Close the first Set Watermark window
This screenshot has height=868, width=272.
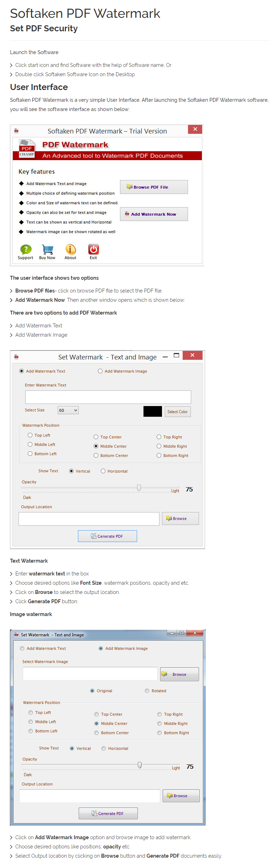(x=192, y=355)
